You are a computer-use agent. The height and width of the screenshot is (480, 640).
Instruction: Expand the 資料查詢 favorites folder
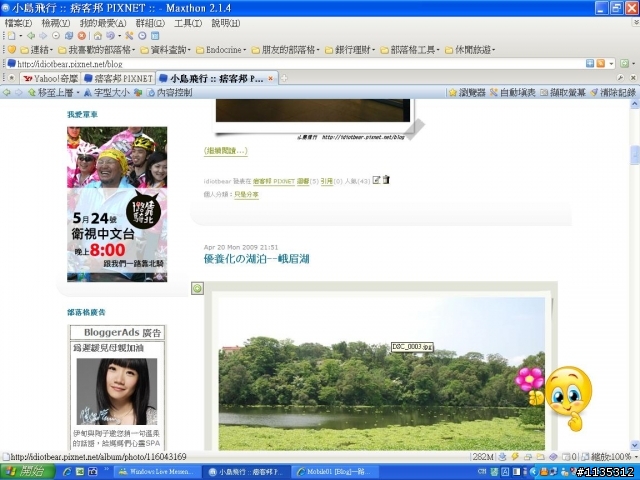click(165, 50)
